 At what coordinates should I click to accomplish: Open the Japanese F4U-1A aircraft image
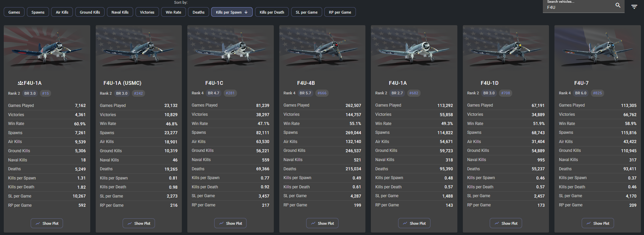point(47,49)
